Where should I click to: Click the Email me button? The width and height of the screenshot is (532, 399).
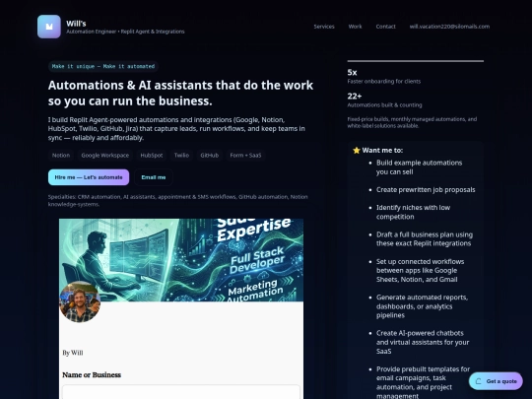point(154,177)
